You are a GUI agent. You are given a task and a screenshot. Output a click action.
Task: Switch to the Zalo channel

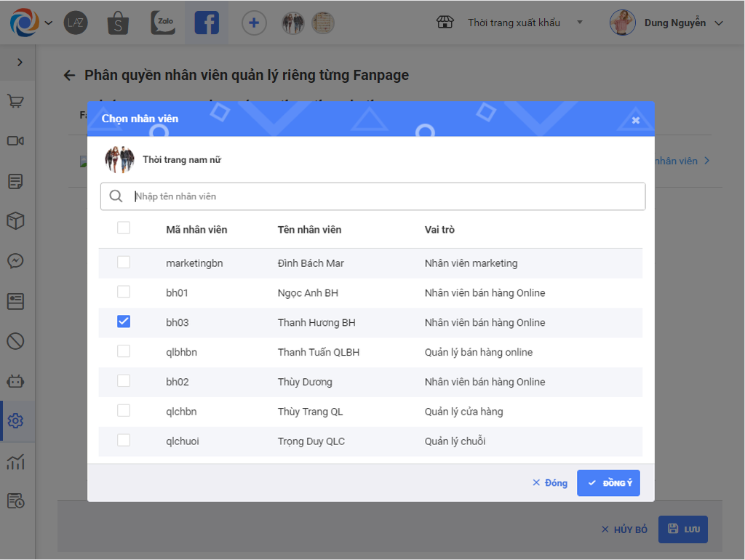pyautogui.click(x=163, y=23)
